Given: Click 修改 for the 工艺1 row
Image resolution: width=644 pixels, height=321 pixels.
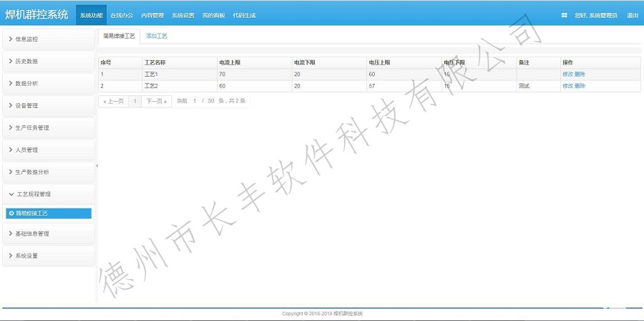Looking at the screenshot, I should point(567,75).
